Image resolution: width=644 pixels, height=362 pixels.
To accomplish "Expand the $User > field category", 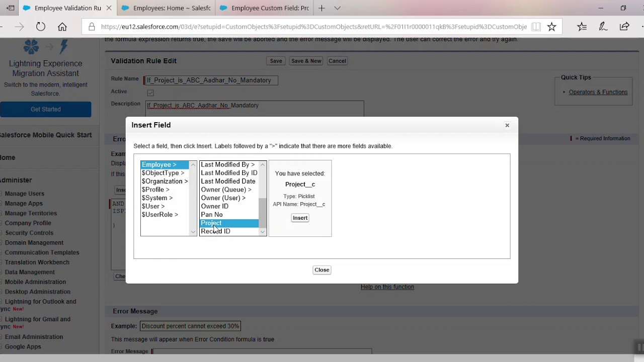I will 153,206.
